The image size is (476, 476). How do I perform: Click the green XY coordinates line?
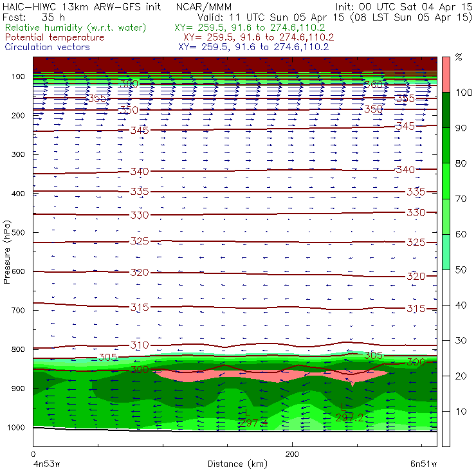250,28
